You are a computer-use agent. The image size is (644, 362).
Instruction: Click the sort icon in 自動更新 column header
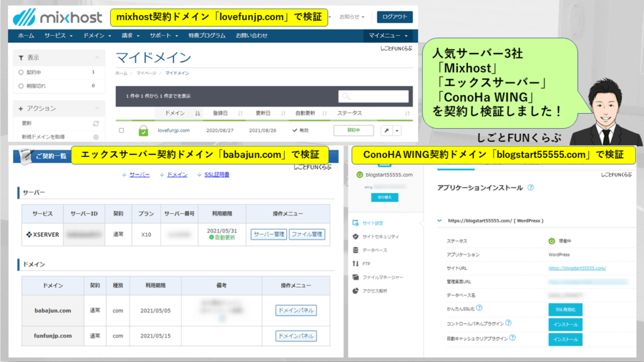coord(325,113)
